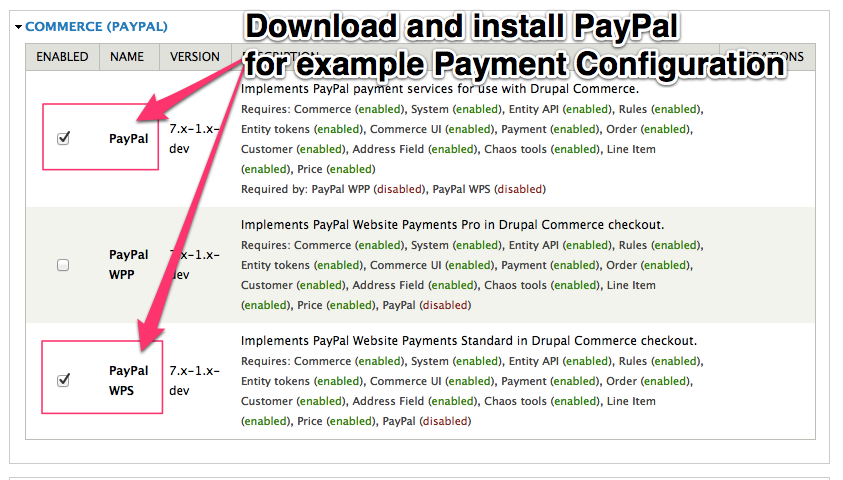Collapse the Commerce (PayPal) fieldset triangle

tap(18, 27)
